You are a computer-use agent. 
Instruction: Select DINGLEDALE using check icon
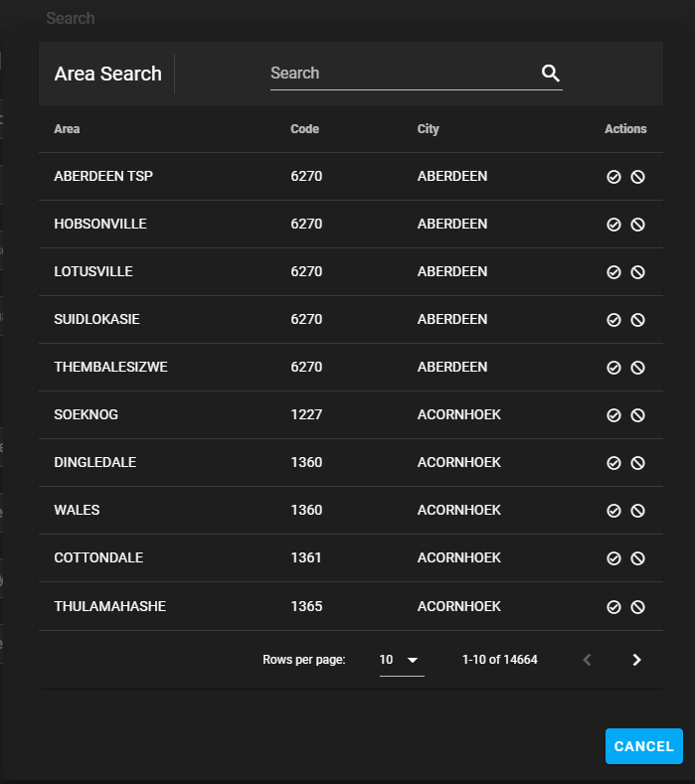coord(613,463)
